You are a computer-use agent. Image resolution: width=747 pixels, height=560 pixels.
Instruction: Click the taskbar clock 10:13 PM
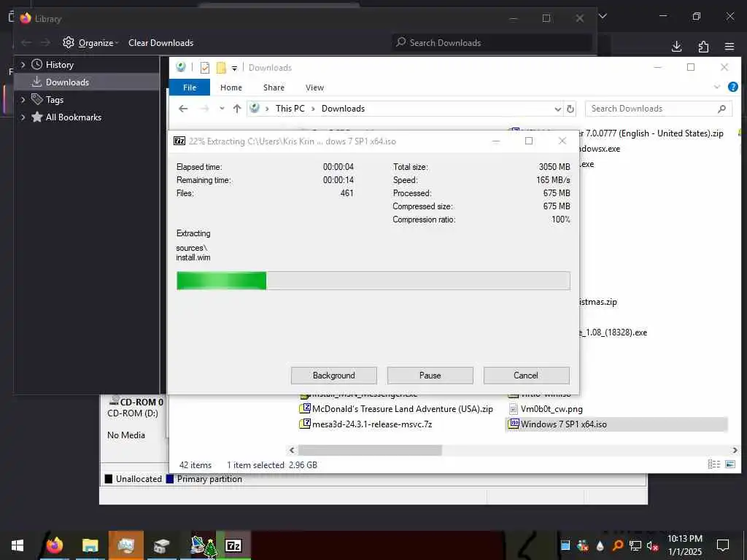684,539
